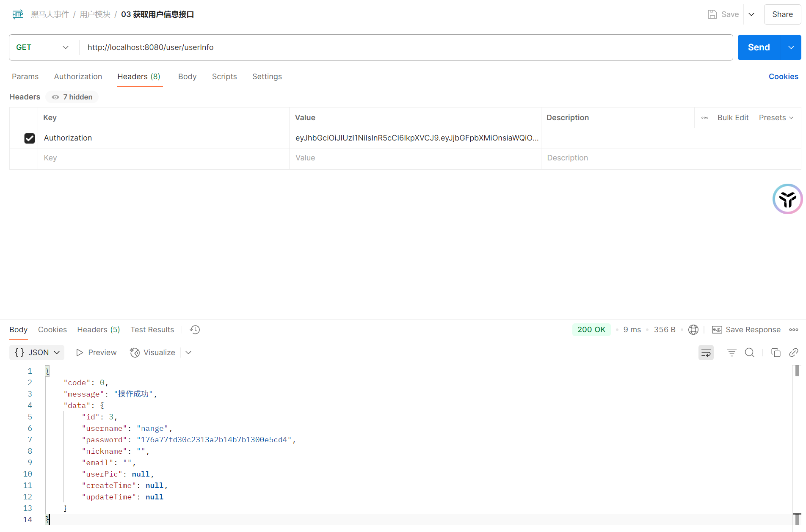Open the Cookies link
806x532 pixels.
[783, 77]
